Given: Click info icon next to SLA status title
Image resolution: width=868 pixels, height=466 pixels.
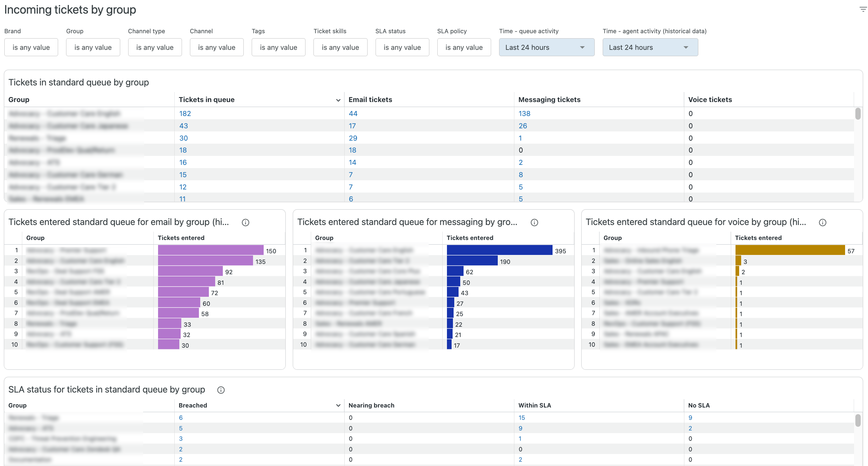Looking at the screenshot, I should [221, 390].
